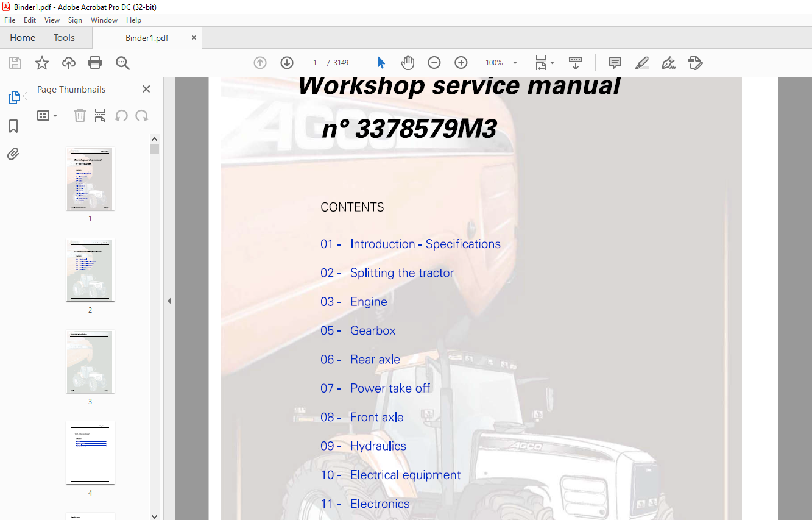Switch to the Home tab
Screen dimensions: 812x520
(x=23, y=38)
